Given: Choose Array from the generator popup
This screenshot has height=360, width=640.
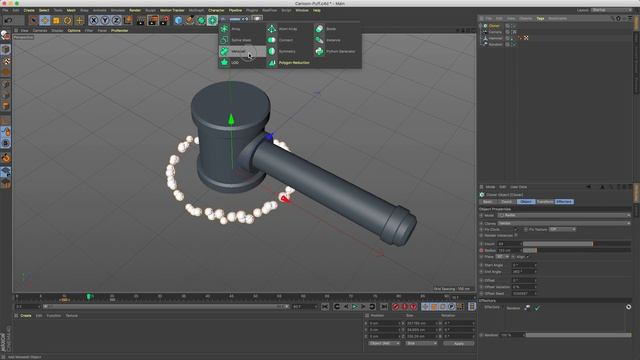Looking at the screenshot, I should [242, 29].
